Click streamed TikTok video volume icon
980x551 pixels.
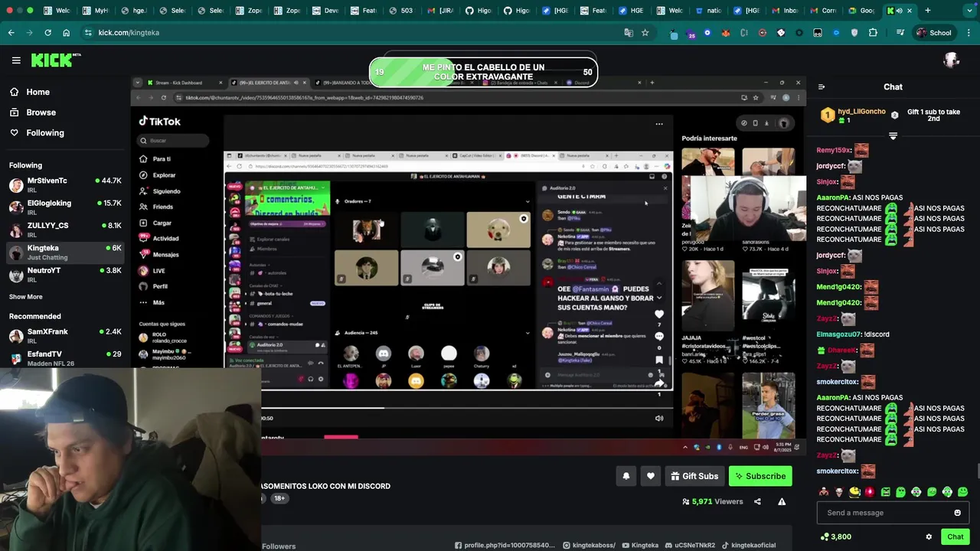pos(659,419)
